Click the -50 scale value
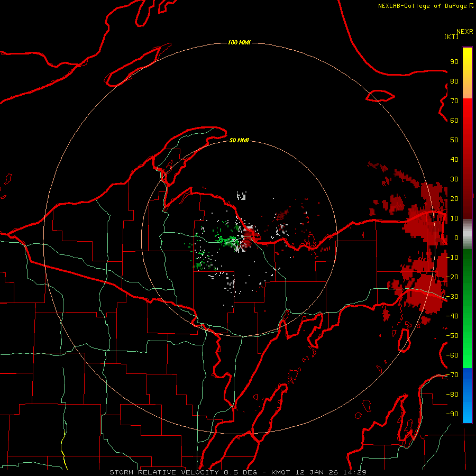This screenshot has height=476, width=476. pyautogui.click(x=452, y=336)
